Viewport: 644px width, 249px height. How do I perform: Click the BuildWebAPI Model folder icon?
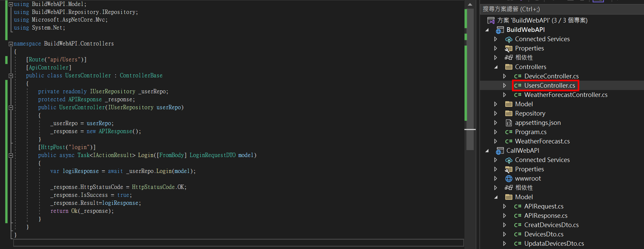(509, 104)
